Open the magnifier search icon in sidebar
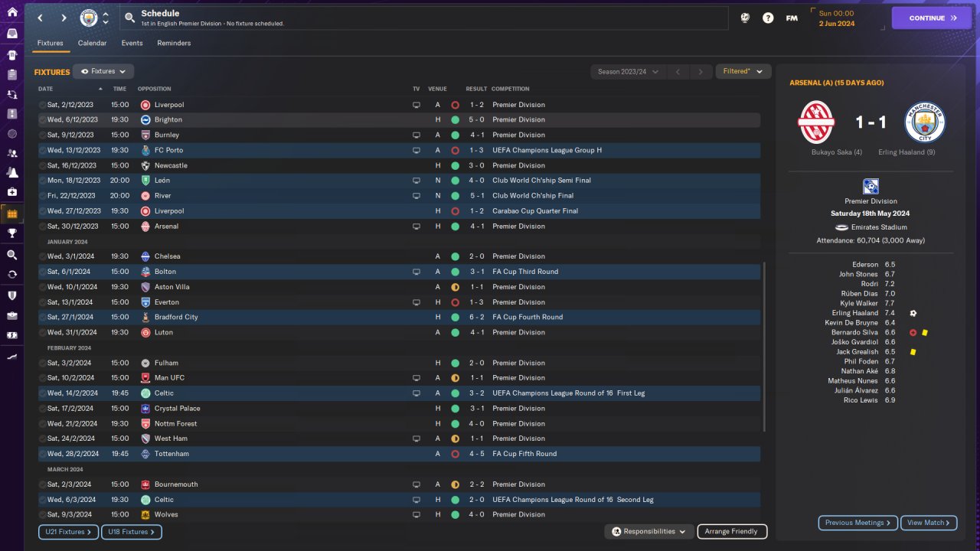 (11, 255)
